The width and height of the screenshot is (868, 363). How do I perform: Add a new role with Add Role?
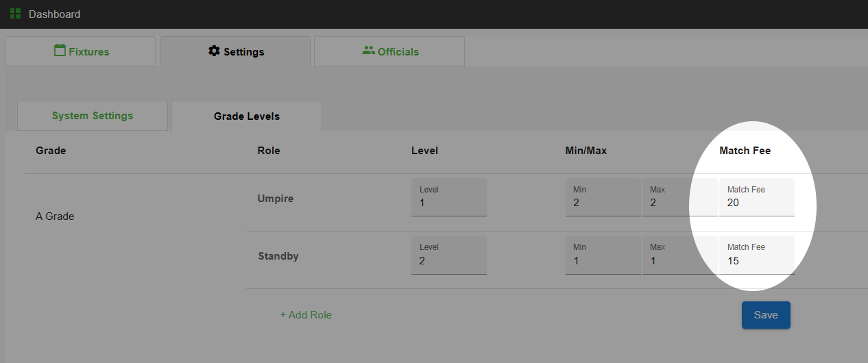click(x=306, y=315)
